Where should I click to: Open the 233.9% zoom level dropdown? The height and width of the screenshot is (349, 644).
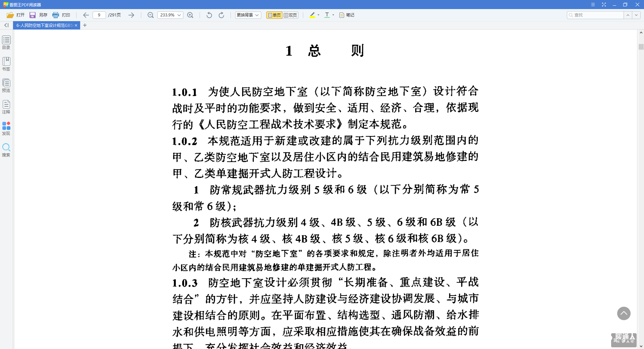(x=170, y=15)
